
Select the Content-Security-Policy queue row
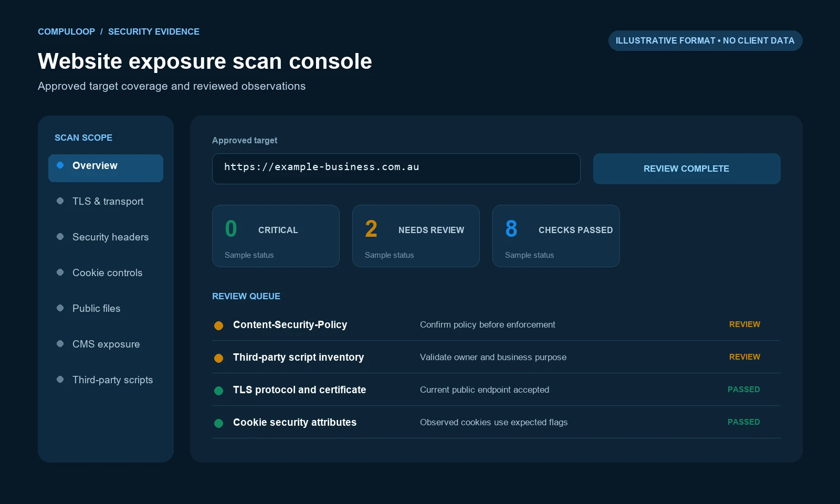tap(496, 324)
